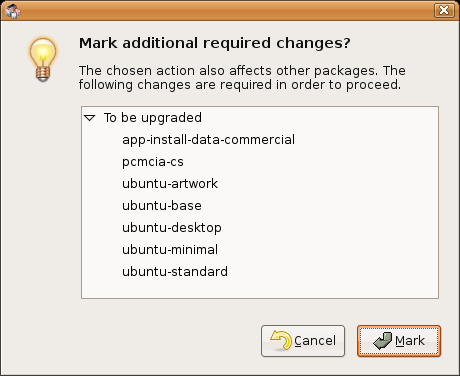Click the orange dialog title bar
The image size is (460, 376).
227,10
